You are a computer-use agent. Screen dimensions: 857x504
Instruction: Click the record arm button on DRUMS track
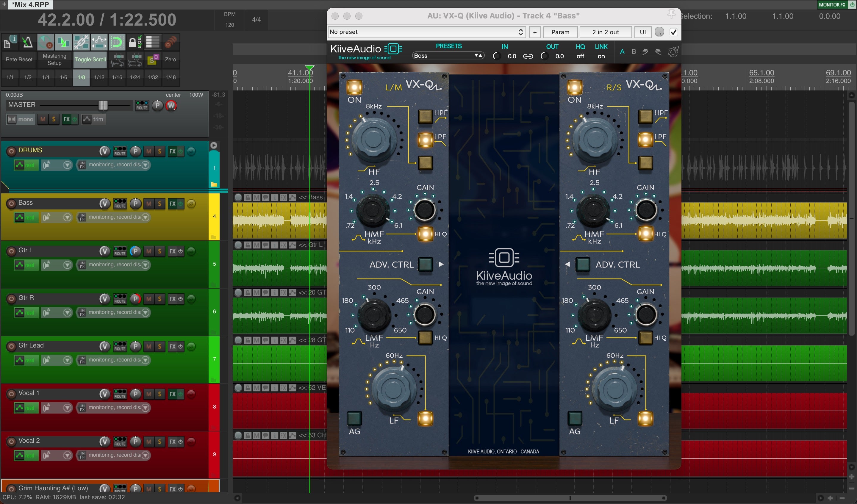point(11,151)
